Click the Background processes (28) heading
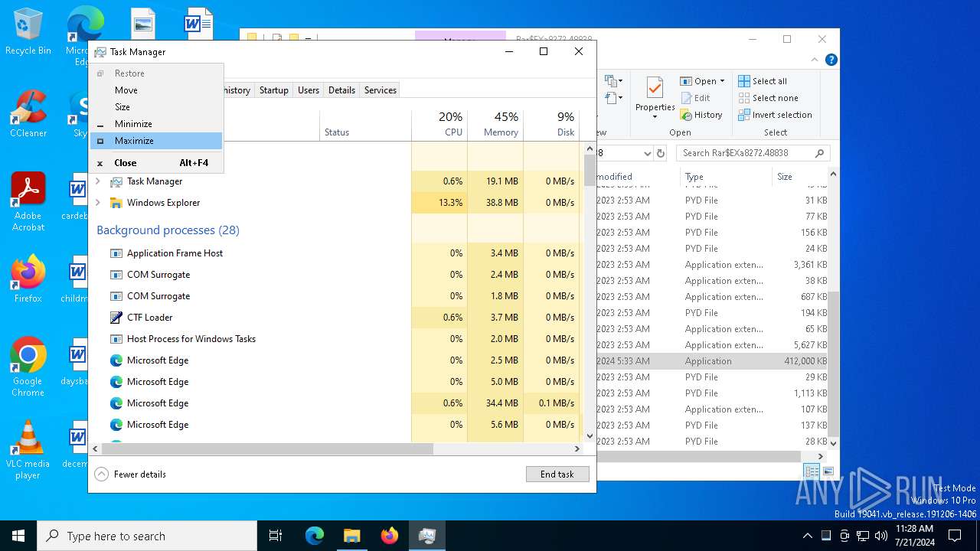Image resolution: width=980 pixels, height=551 pixels. coord(168,230)
